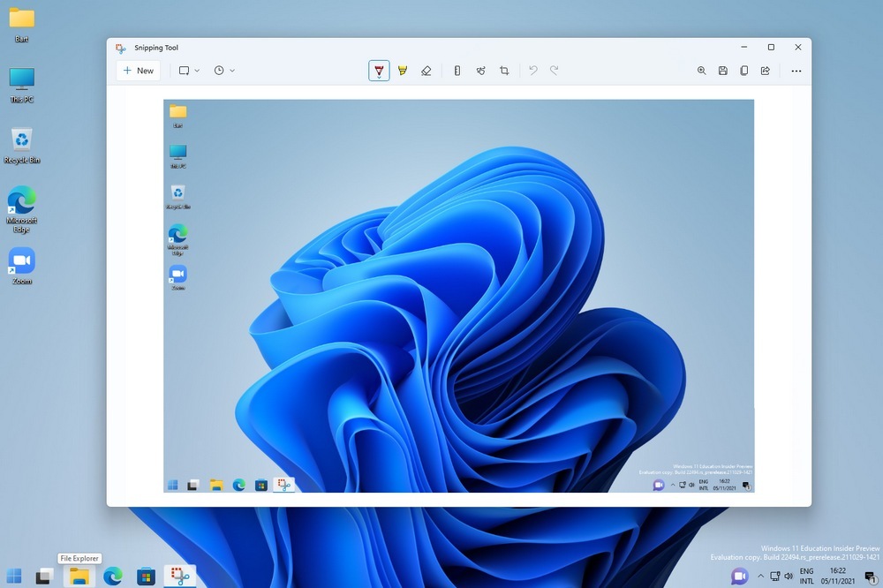Open File Explorer from the taskbar
The width and height of the screenshot is (883, 588).
pos(79,577)
